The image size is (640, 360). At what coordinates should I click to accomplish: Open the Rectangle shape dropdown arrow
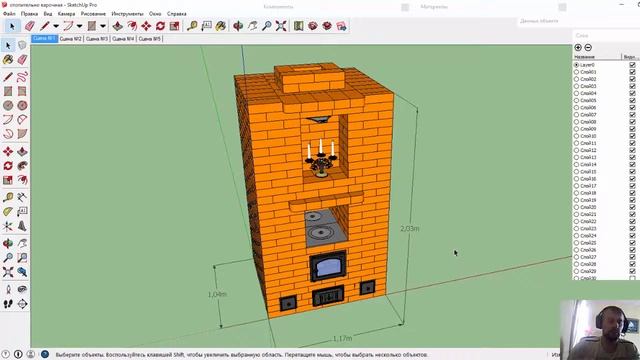(x=103, y=26)
